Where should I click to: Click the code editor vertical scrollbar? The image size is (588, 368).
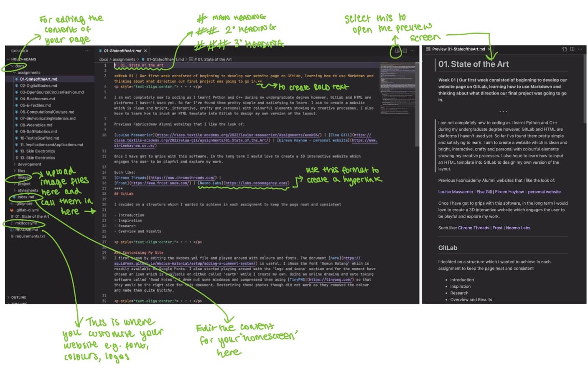(417, 104)
